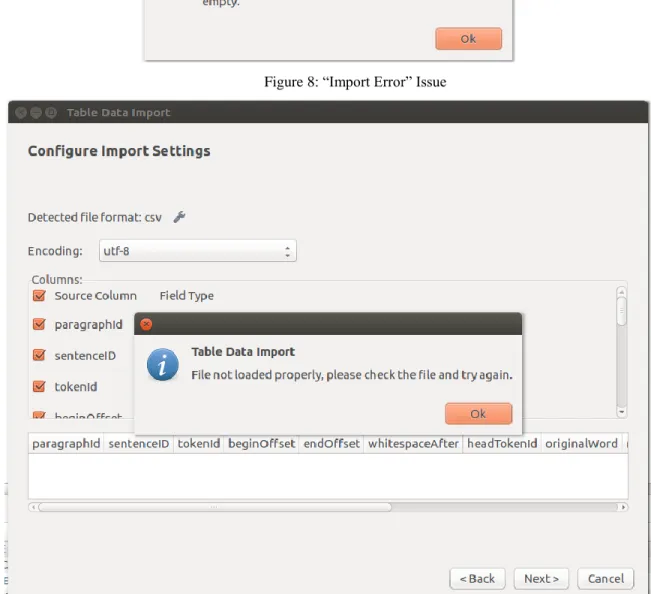Maximize the Table Data Import window
651x594 pixels.
(x=51, y=112)
